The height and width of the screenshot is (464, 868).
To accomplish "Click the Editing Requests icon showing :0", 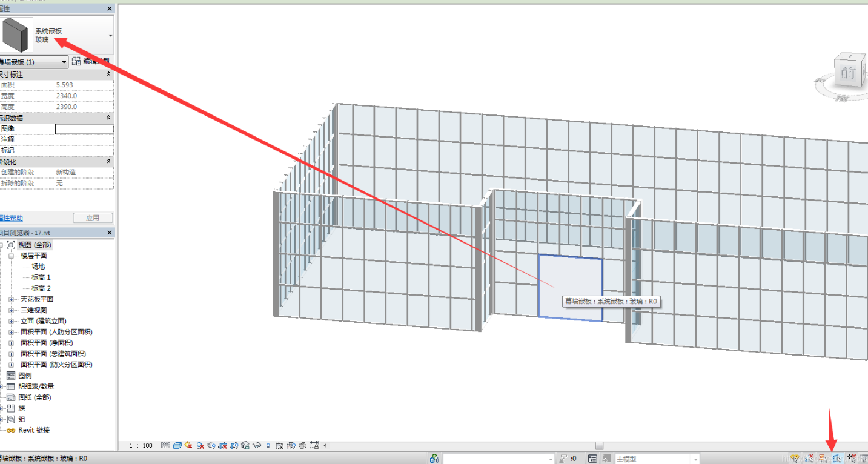I will [568, 459].
